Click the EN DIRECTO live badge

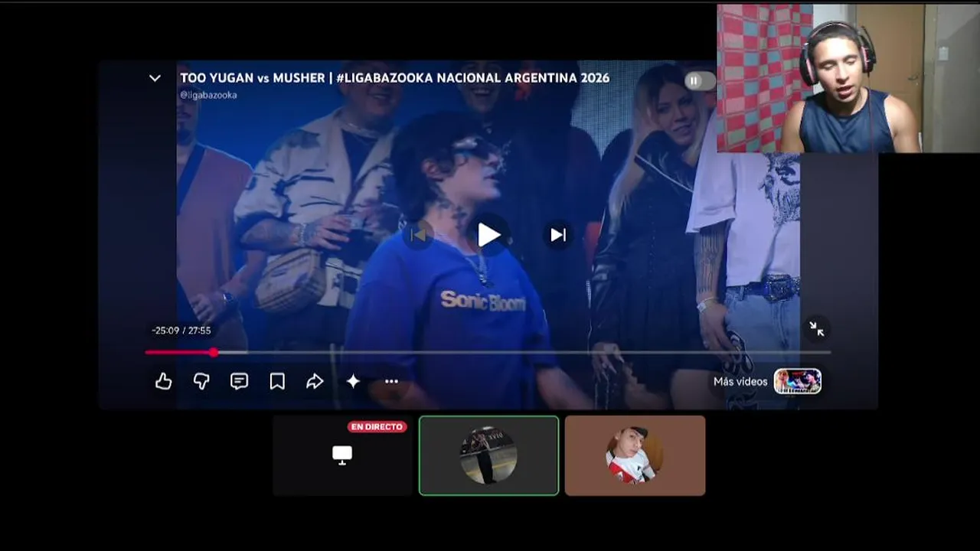click(377, 427)
